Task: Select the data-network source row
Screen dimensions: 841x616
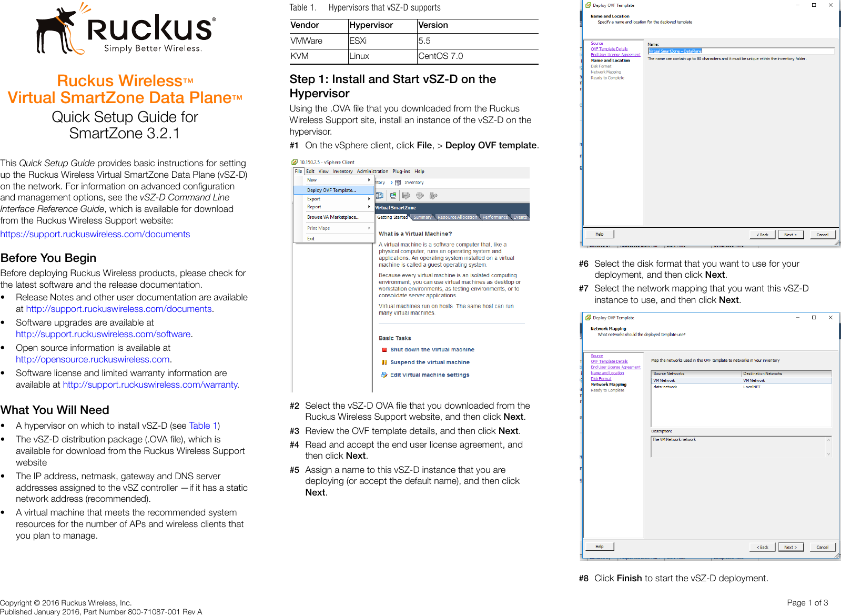Action: tap(741, 387)
